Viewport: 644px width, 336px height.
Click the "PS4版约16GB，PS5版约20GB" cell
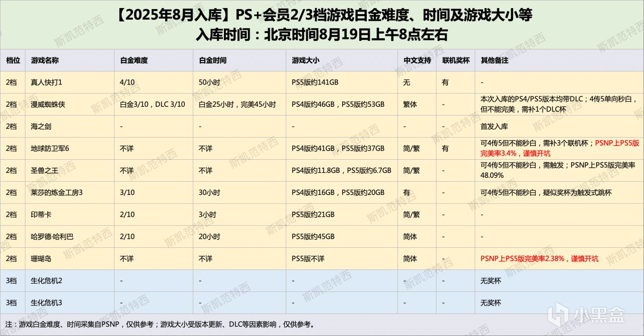pos(338,192)
